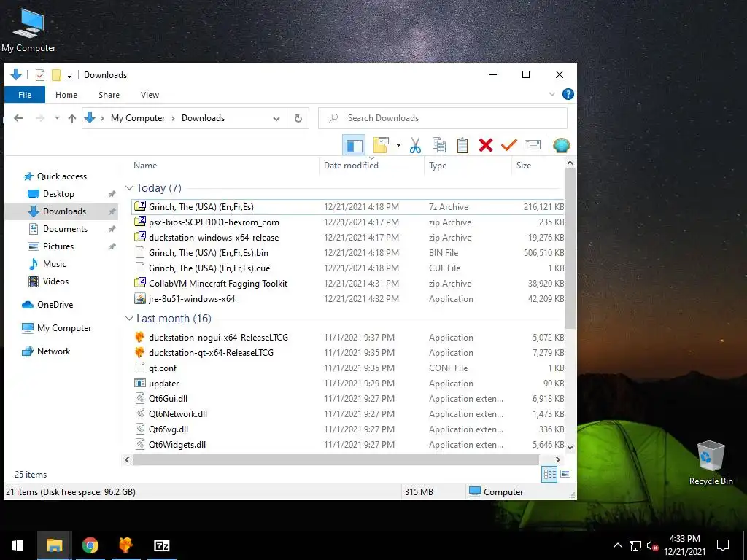Viewport: 747px width, 560px height.
Task: Open the recent locations dropdown arrow
Action: tap(57, 118)
